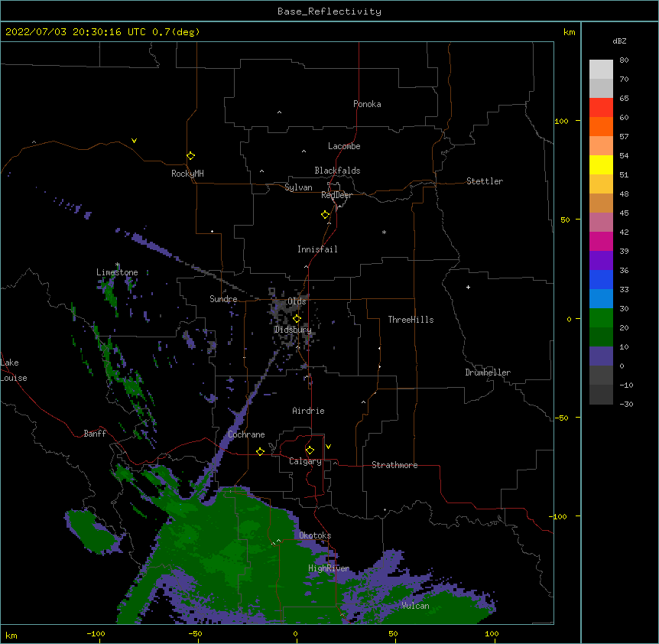This screenshot has height=644, width=659.
Task: Click the Lake Louise map label
Action: pos(14,370)
